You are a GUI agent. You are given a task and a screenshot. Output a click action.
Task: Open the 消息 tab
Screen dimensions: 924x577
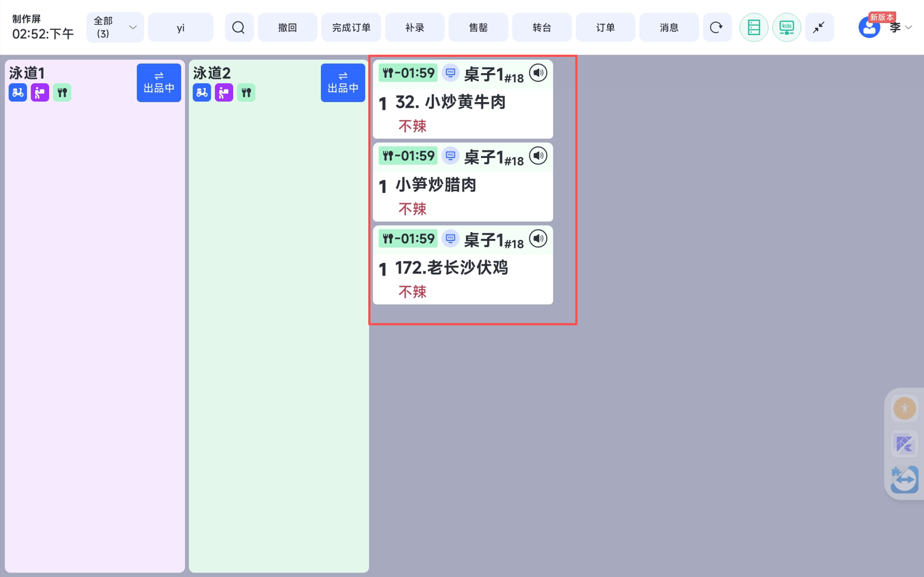pyautogui.click(x=668, y=27)
